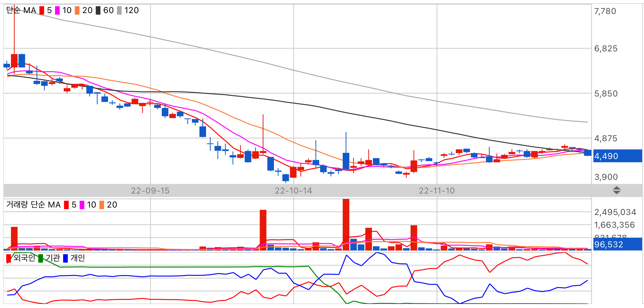The width and height of the screenshot is (644, 308).
Task: Click the orange 20 swatch in volume MA legend
Action: click(102, 205)
